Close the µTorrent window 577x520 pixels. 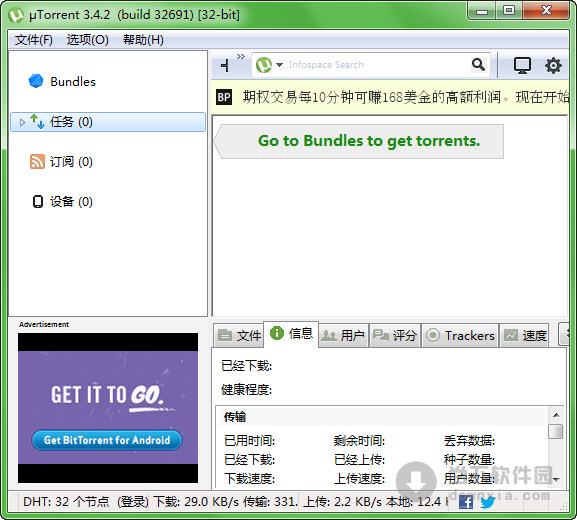tap(546, 10)
